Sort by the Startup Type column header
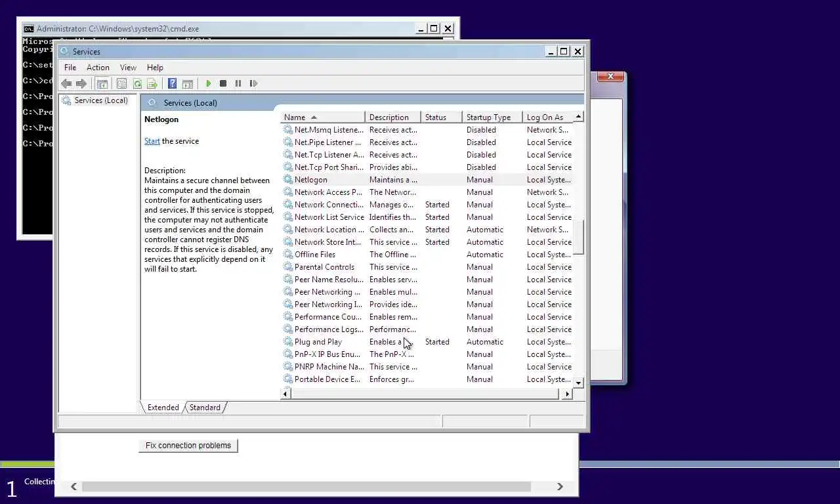 click(x=493, y=117)
